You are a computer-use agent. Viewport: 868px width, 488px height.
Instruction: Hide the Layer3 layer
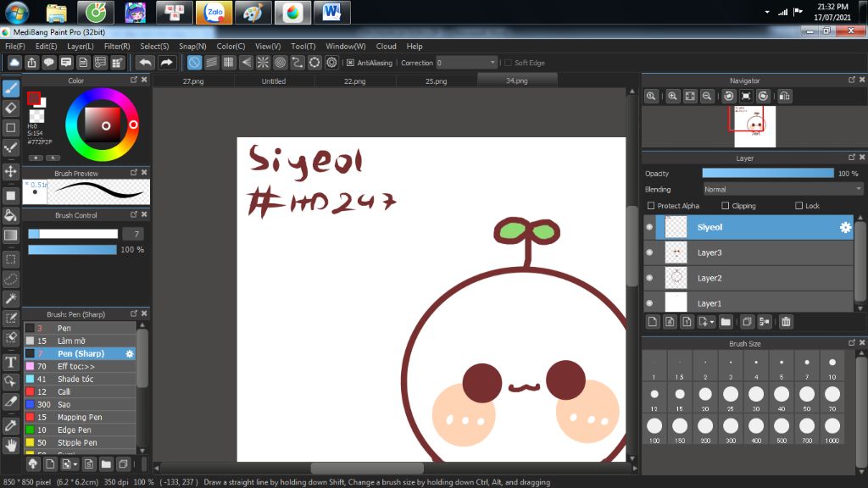coord(649,252)
